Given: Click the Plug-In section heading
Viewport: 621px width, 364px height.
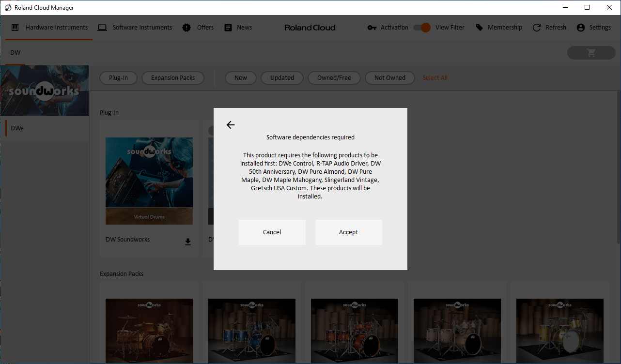Looking at the screenshot, I should click(x=109, y=113).
